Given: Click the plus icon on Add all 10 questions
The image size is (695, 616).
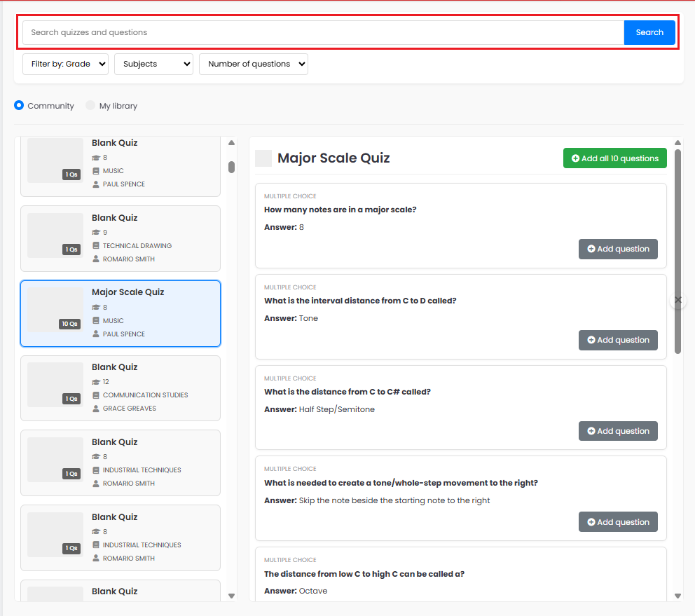Looking at the screenshot, I should point(575,158).
